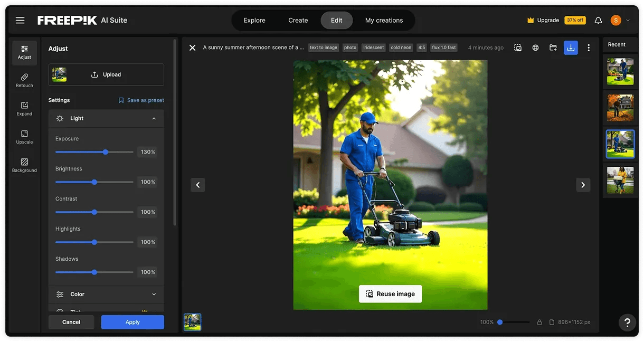This screenshot has height=342, width=644.
Task: Close the image editor with X
Action: click(193, 47)
